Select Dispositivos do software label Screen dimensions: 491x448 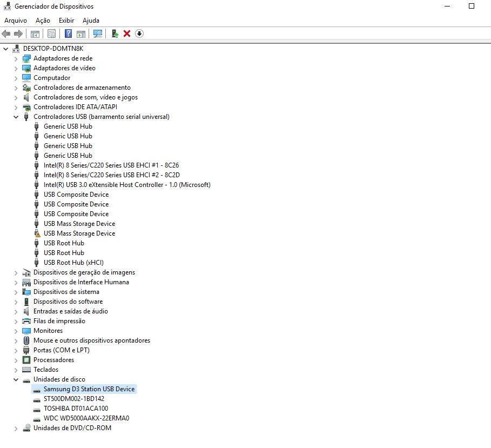(68, 302)
